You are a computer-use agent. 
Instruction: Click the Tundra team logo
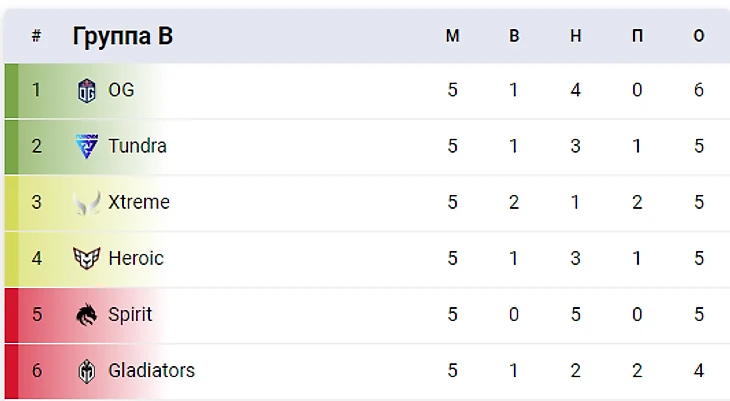click(87, 147)
